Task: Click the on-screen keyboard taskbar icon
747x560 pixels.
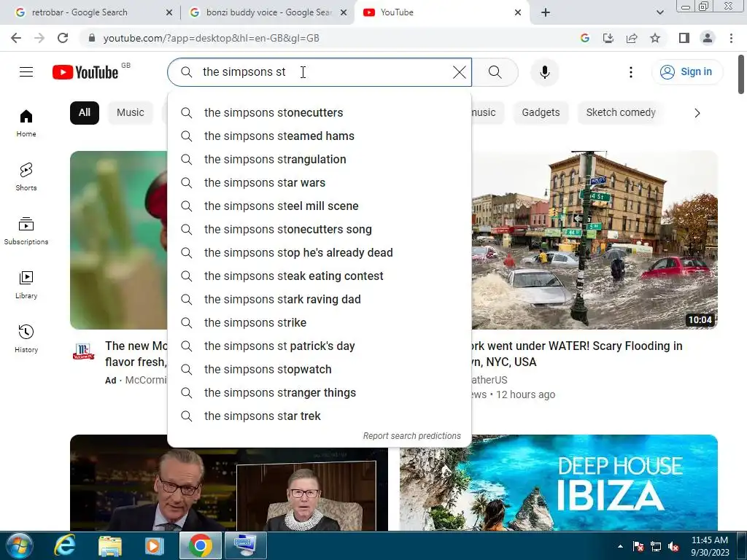Action: point(246,545)
